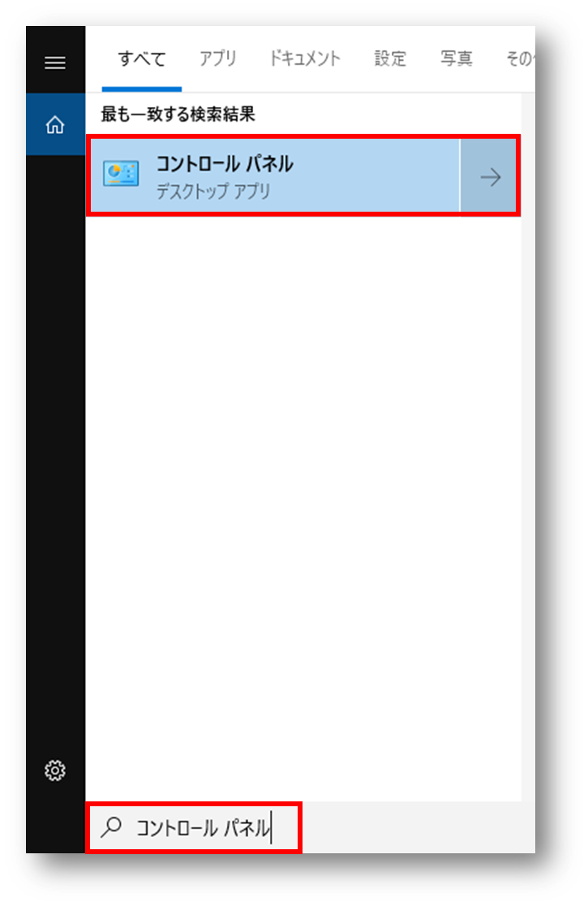Expand Control Panel details with the arrow
Viewport: 588px width, 906px height.
490,176
